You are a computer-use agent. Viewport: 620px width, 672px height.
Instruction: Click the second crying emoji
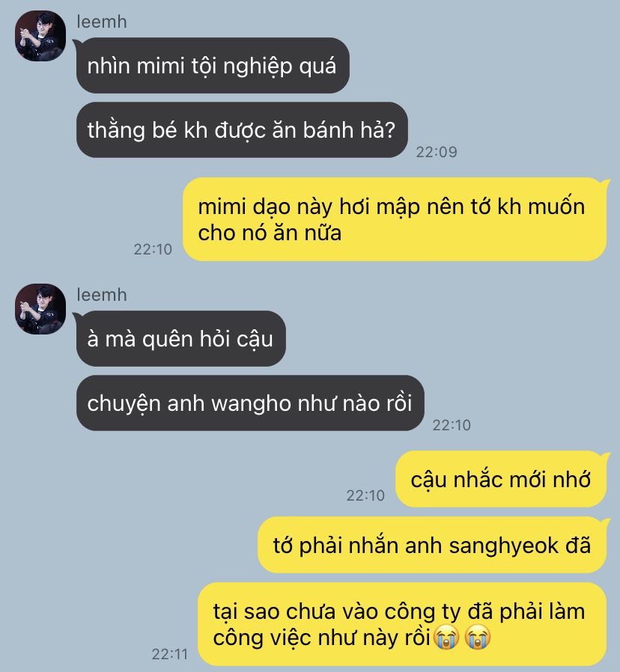click(478, 637)
